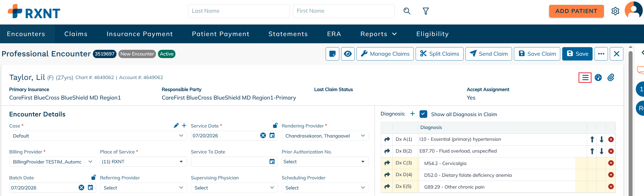
Task: Open the Service To Date calendar
Action: coord(272,161)
